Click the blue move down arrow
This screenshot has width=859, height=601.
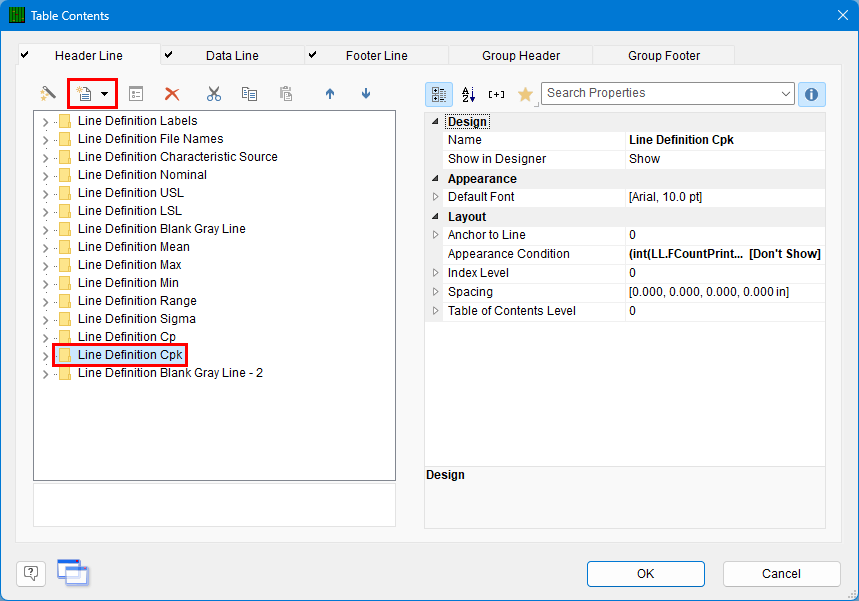pos(366,94)
